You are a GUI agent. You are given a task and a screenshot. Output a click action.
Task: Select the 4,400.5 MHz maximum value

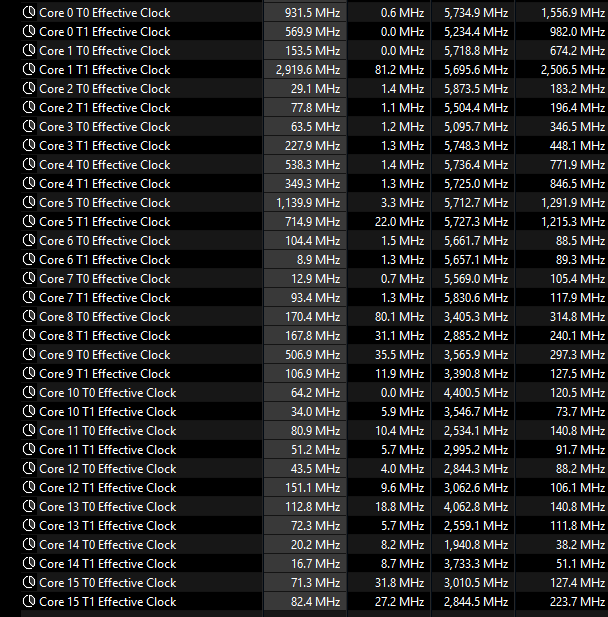[476, 392]
